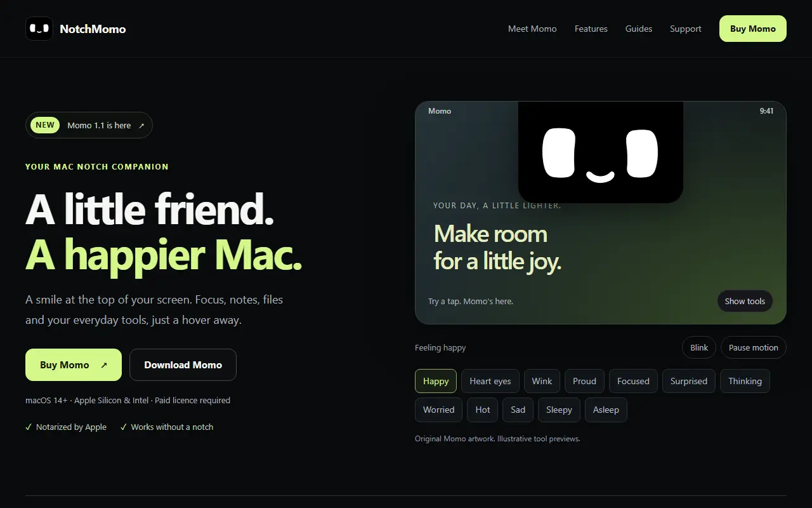Go to the Features section
This screenshot has height=508, width=812.
click(591, 29)
